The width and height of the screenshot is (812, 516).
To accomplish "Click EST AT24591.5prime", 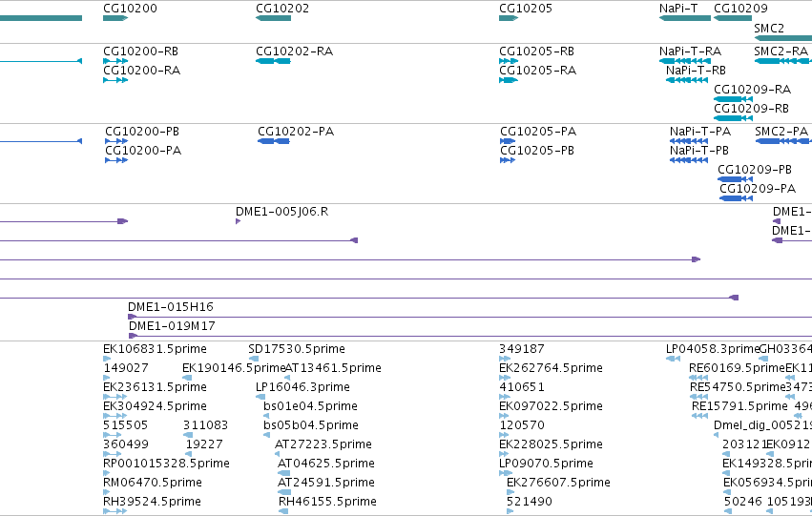I will [x=282, y=492].
